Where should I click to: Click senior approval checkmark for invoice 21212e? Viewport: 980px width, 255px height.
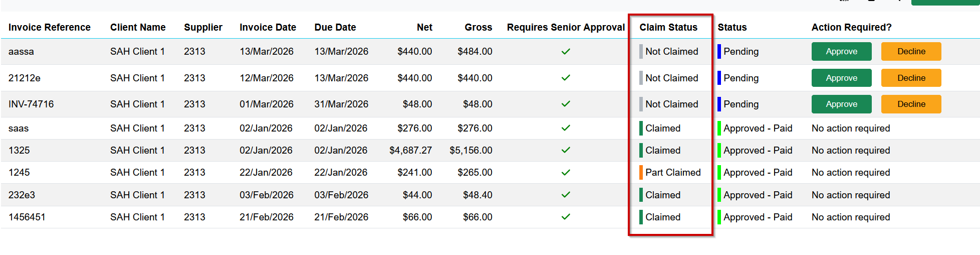point(566,78)
